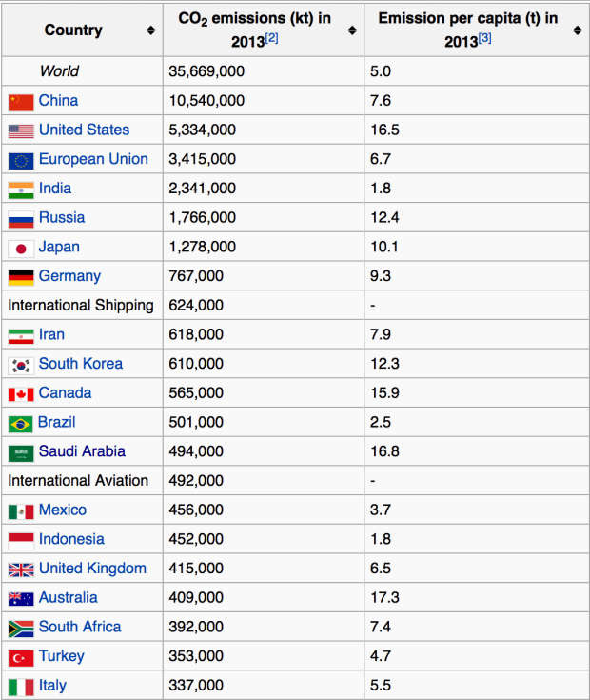Open the Germany country link
Image resolution: width=590 pixels, height=700 pixels.
point(69,276)
